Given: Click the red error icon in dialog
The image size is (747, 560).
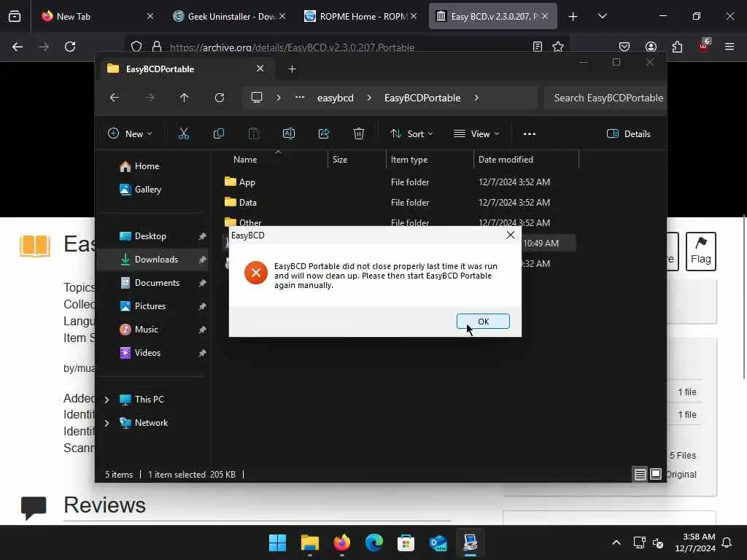Looking at the screenshot, I should (x=256, y=273).
